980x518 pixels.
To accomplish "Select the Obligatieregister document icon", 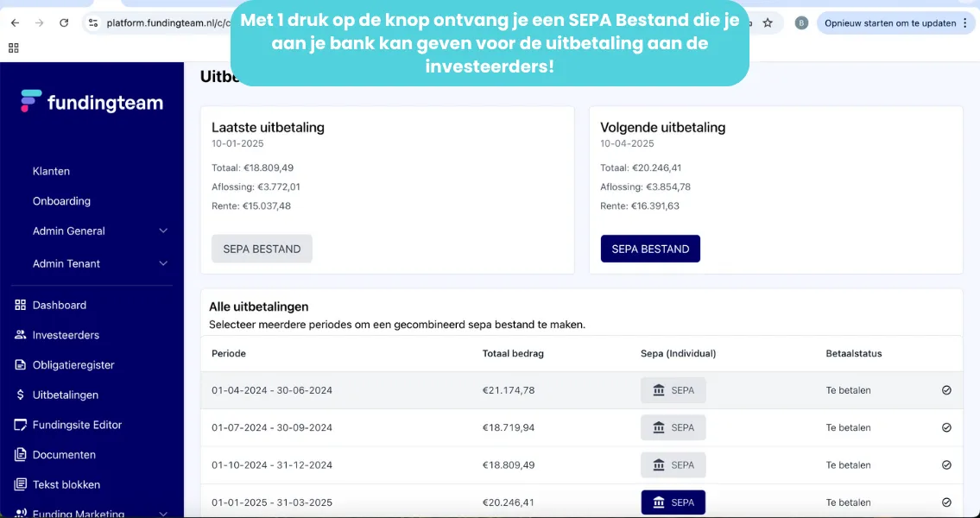I will 21,365.
